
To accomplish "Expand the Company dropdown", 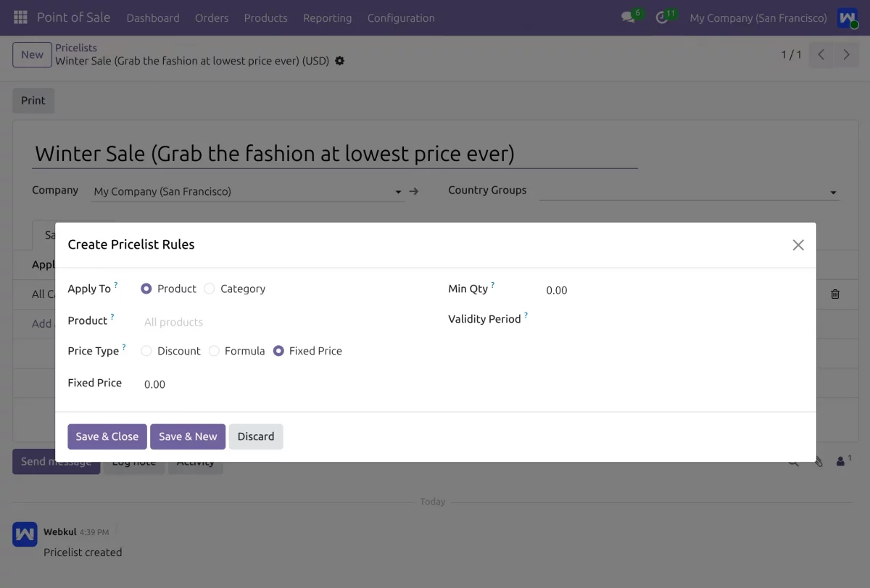I will (x=398, y=192).
